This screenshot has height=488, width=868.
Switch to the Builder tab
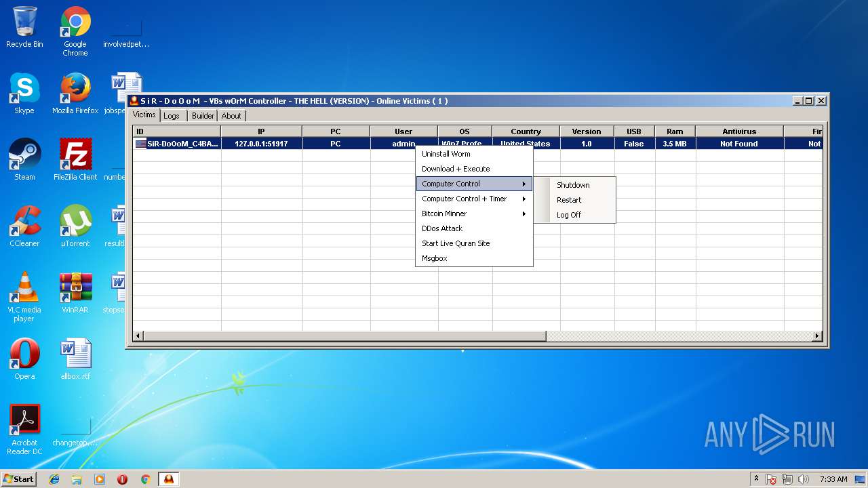tap(203, 116)
